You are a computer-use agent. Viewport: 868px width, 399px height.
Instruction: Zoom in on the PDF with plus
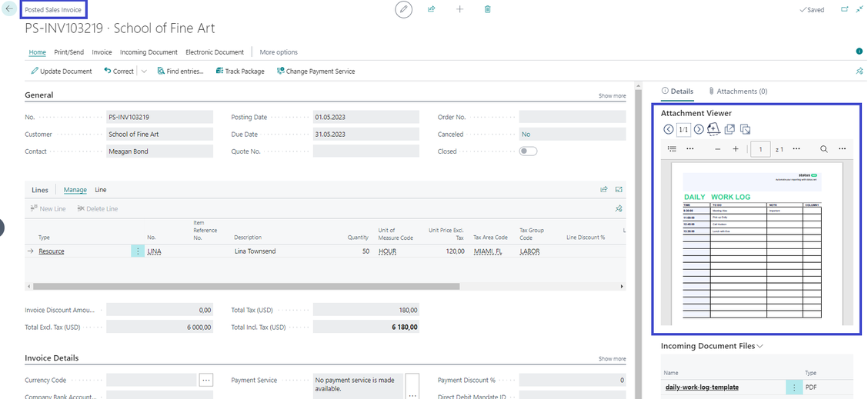coord(736,149)
